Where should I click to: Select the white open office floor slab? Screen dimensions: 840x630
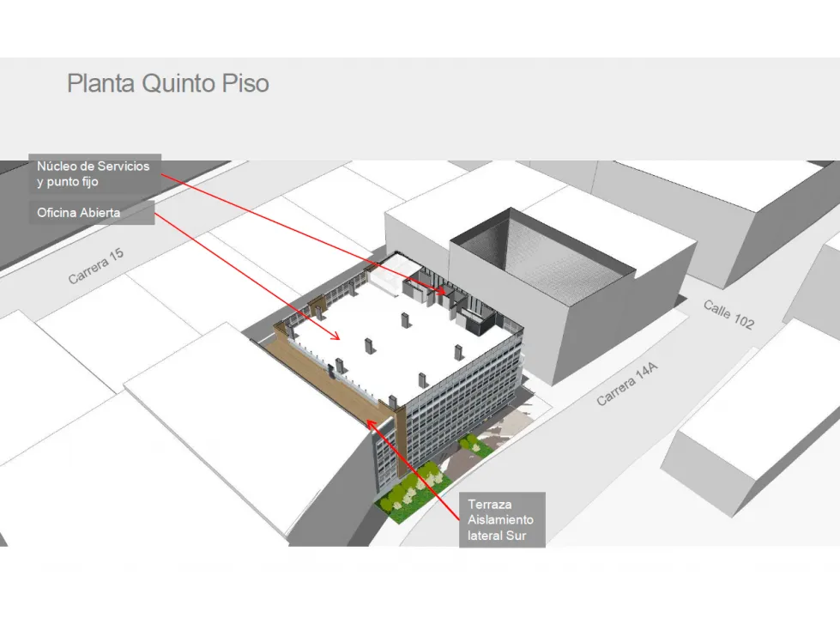point(386,343)
